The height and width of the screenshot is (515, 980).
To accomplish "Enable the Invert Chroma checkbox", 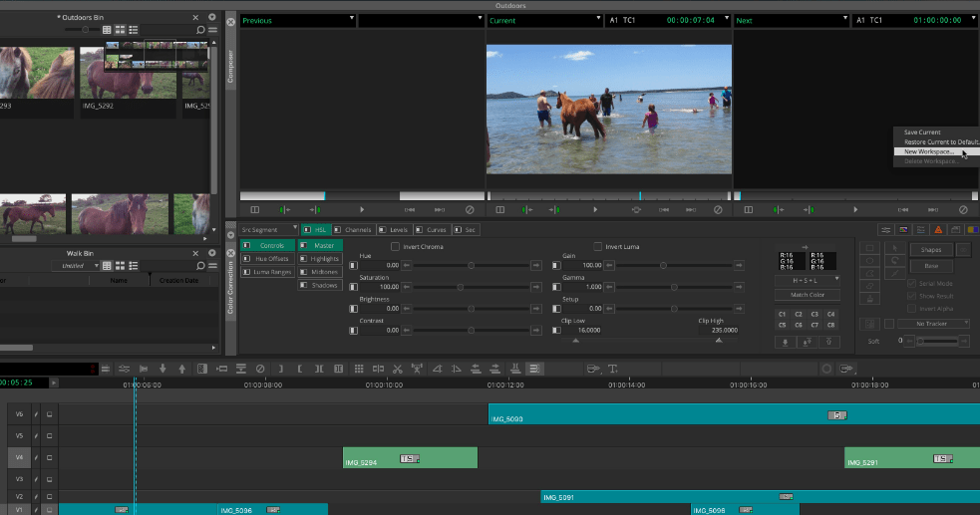I will 396,246.
